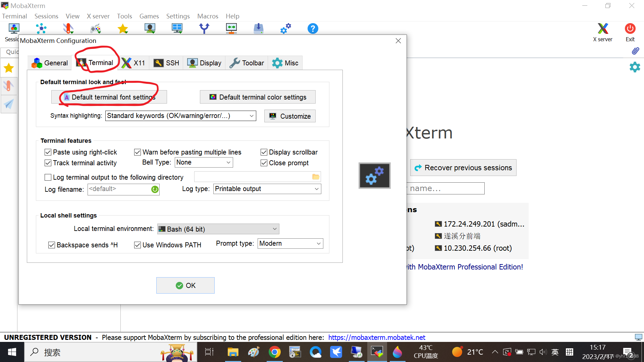Open the Games controller toolbar icon
This screenshot has width=644, height=362.
[x=96, y=29]
